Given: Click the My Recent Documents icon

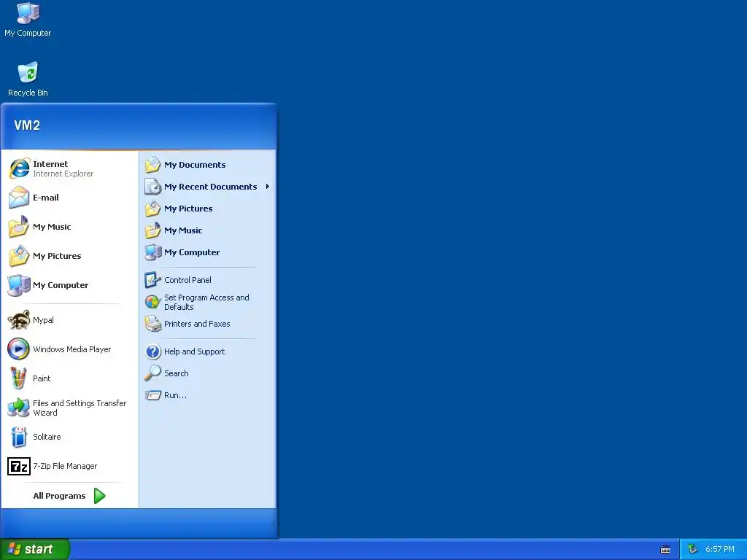Looking at the screenshot, I should click(153, 187).
